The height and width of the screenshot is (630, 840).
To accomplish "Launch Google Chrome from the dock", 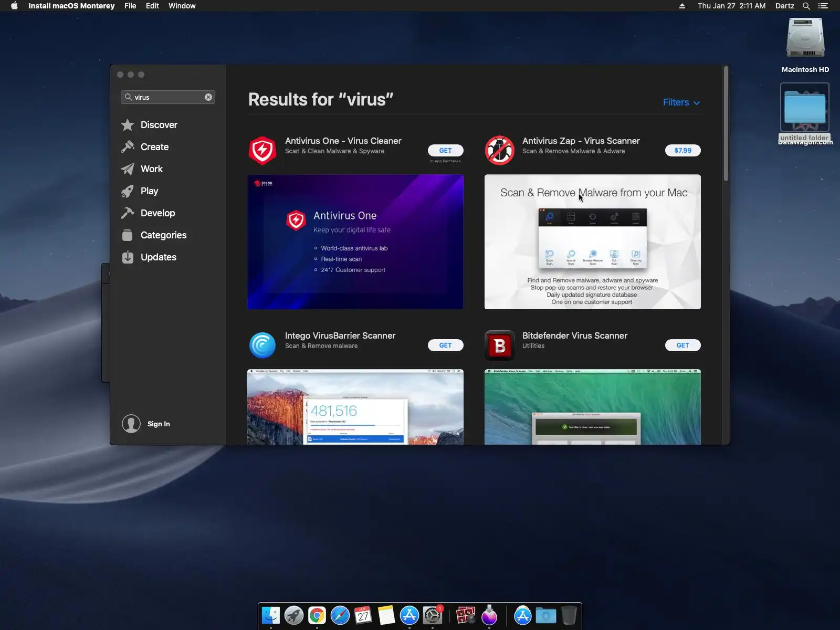I will click(317, 615).
